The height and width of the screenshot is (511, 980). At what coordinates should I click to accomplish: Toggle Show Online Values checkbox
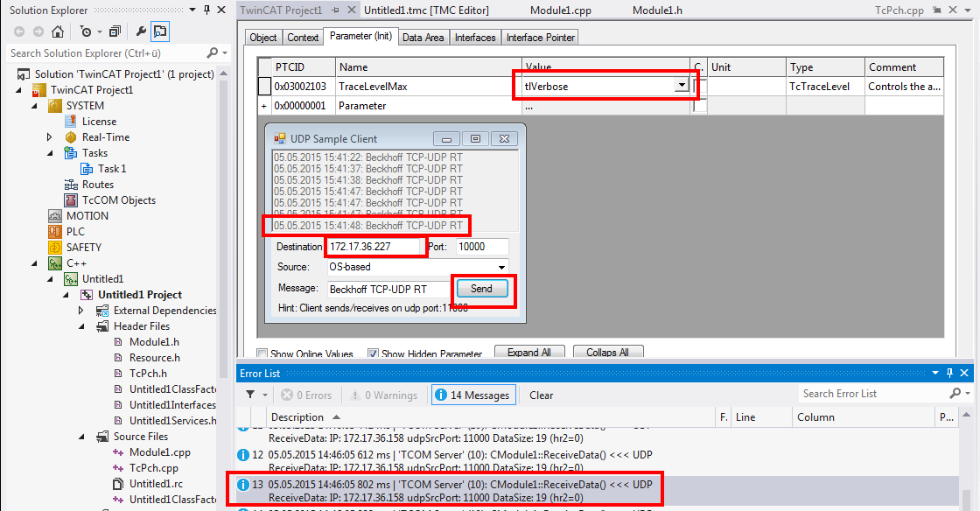[262, 353]
